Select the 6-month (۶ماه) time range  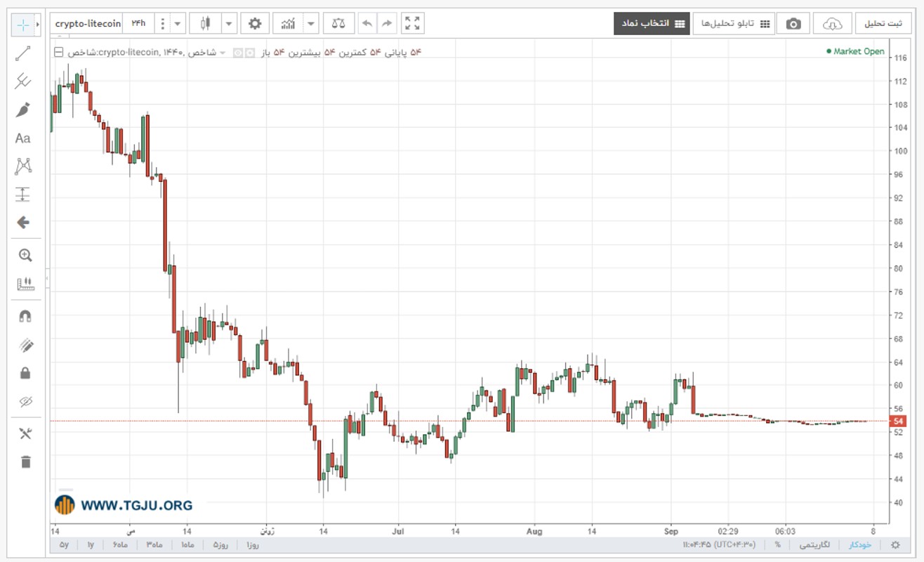coord(120,544)
